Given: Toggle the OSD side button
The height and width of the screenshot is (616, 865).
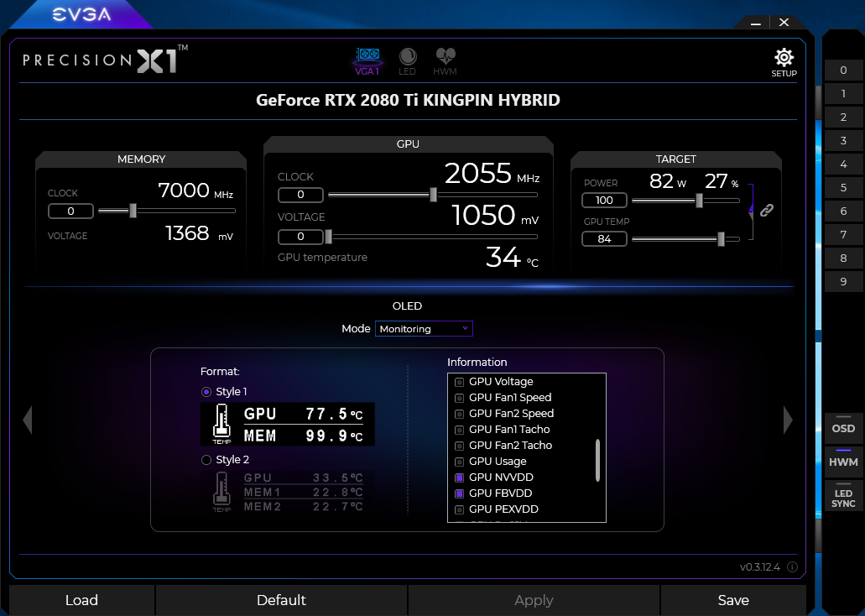Looking at the screenshot, I should click(x=843, y=428).
